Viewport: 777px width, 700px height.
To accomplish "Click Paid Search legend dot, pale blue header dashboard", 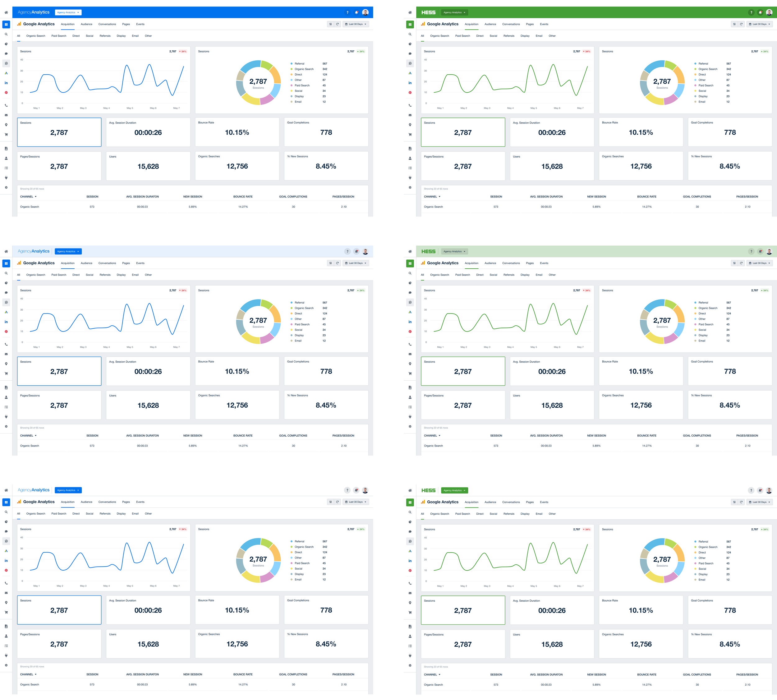I will click(292, 325).
